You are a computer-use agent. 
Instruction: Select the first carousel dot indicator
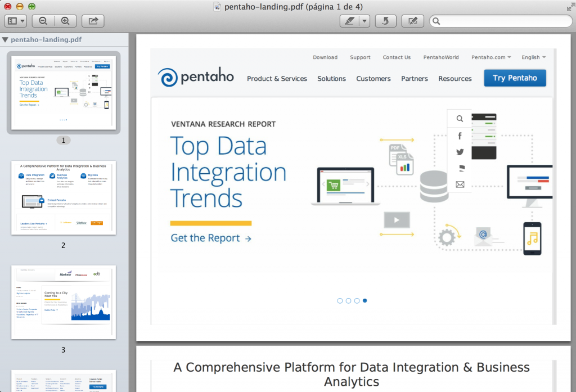(340, 301)
